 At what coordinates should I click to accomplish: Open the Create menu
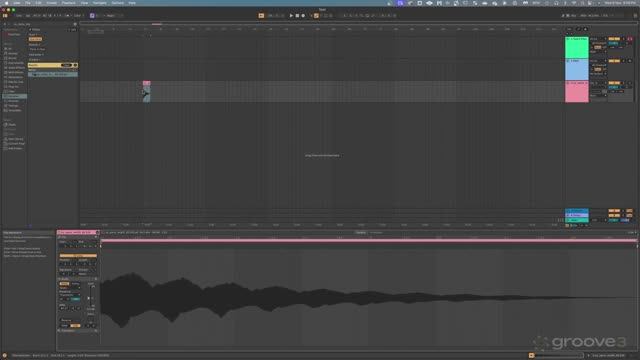coord(51,3)
